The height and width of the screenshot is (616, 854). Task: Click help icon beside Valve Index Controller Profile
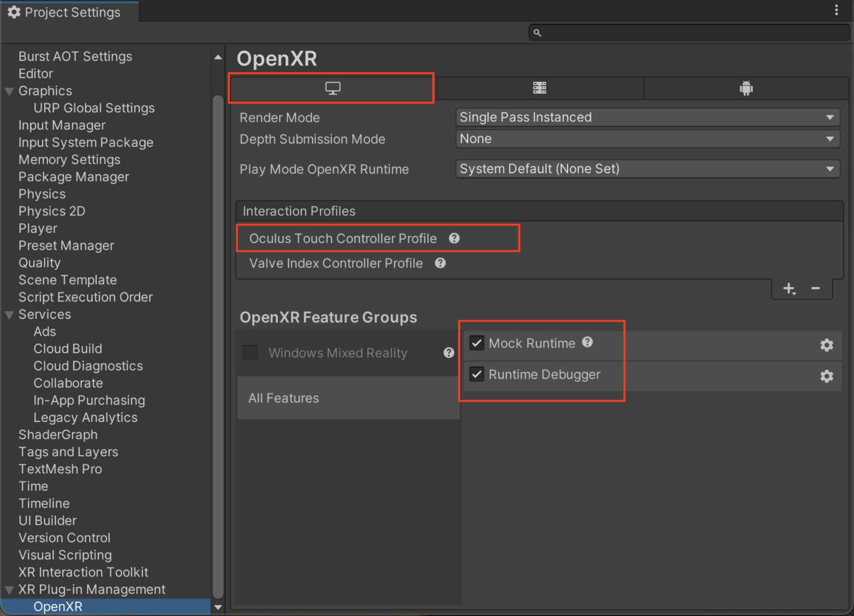[440, 263]
